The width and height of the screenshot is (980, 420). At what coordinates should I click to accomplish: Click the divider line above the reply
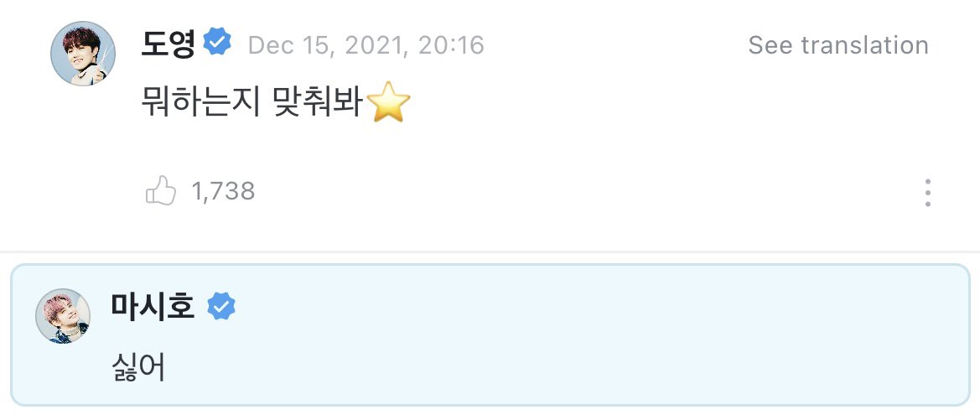(490, 251)
